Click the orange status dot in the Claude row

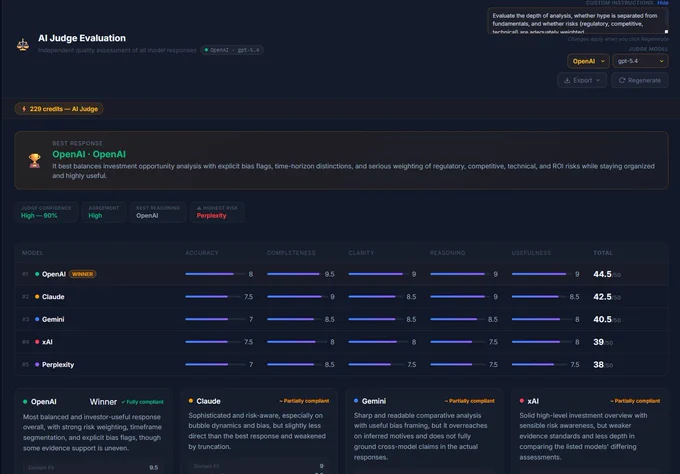coord(37,297)
